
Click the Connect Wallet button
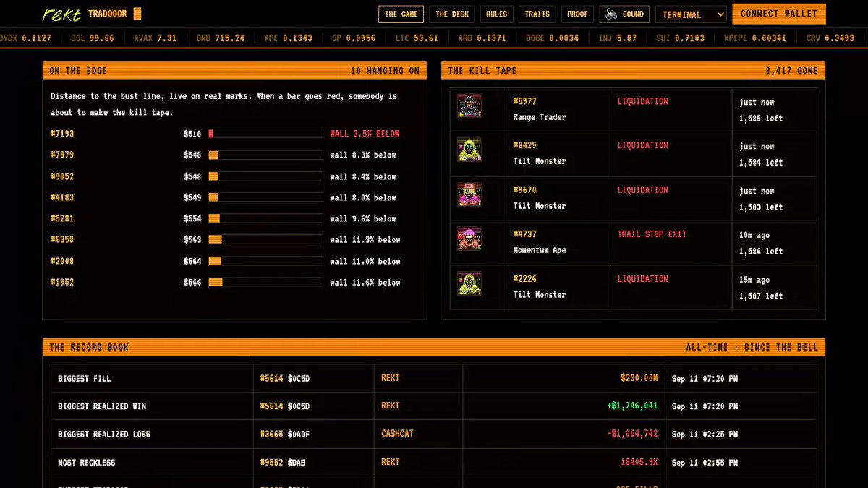tap(778, 14)
